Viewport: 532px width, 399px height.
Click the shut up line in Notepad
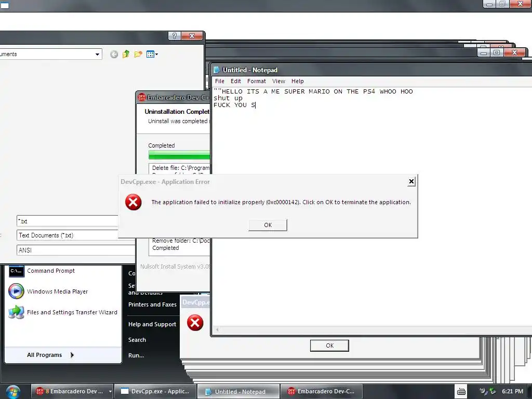(x=228, y=98)
